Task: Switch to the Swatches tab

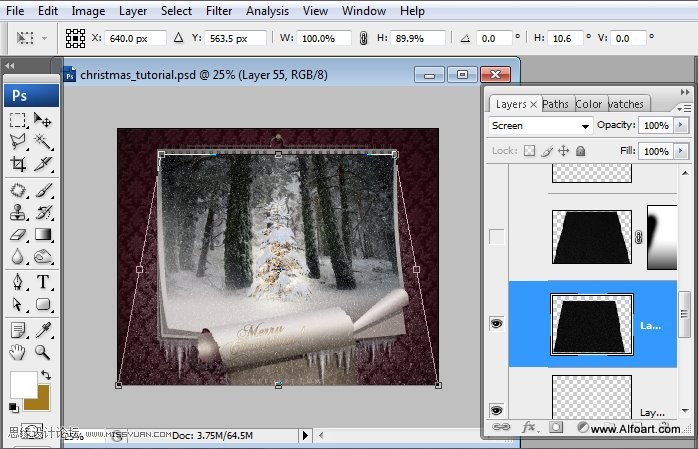Action: tap(625, 104)
